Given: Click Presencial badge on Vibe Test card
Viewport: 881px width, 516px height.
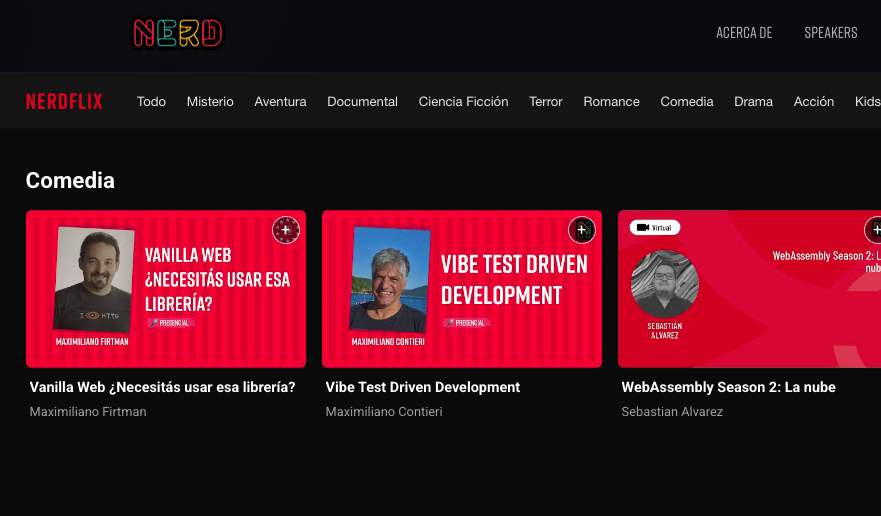Looking at the screenshot, I should pyautogui.click(x=467, y=323).
